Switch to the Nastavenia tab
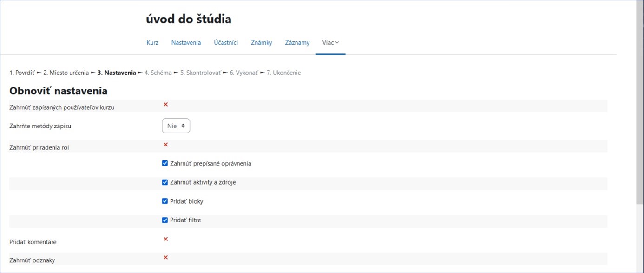Image resolution: width=644 pixels, height=273 pixels. point(186,43)
